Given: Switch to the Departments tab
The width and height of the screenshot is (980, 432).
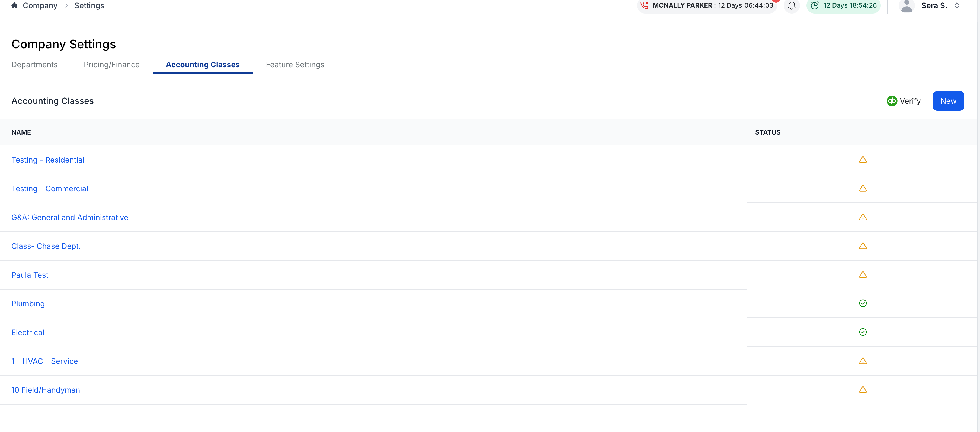Looking at the screenshot, I should tap(35, 65).
